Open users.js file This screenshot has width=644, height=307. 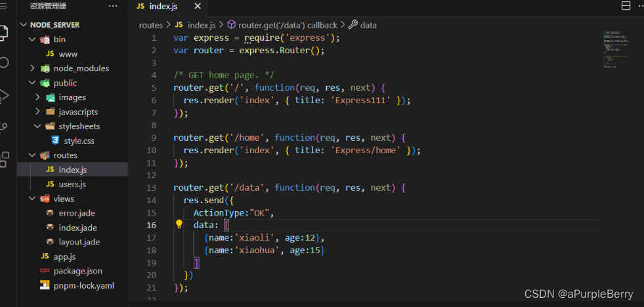(72, 184)
